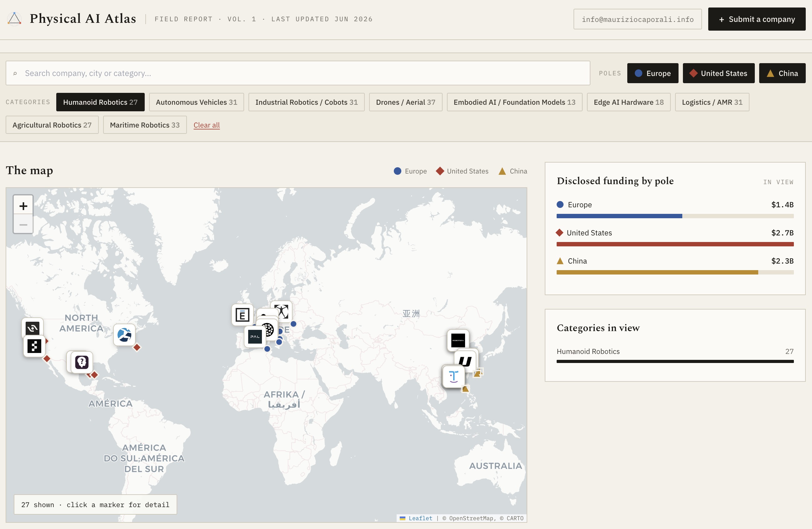Open the E-logo marker over the UK

(x=242, y=314)
